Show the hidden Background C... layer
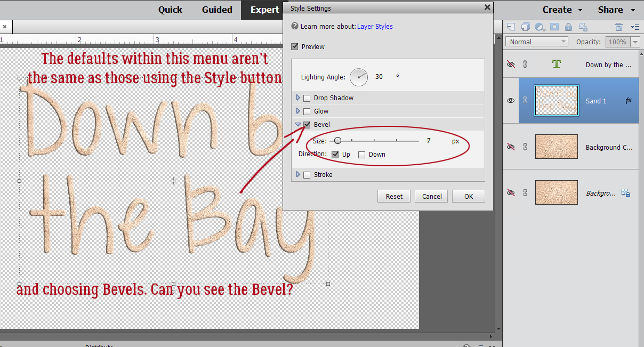 511,147
